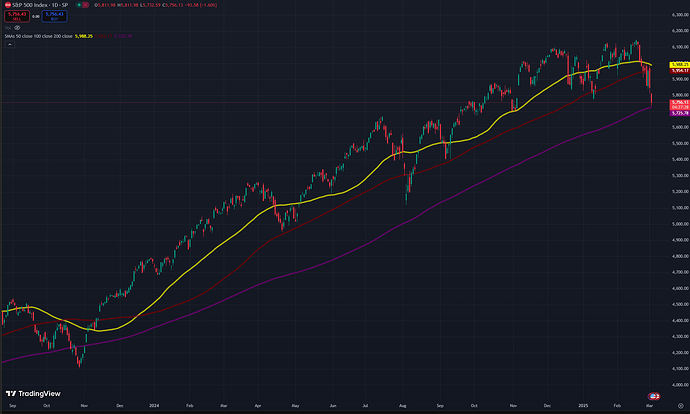
Task: Click the 2024 label on the time axis
Action: [x=155, y=408]
